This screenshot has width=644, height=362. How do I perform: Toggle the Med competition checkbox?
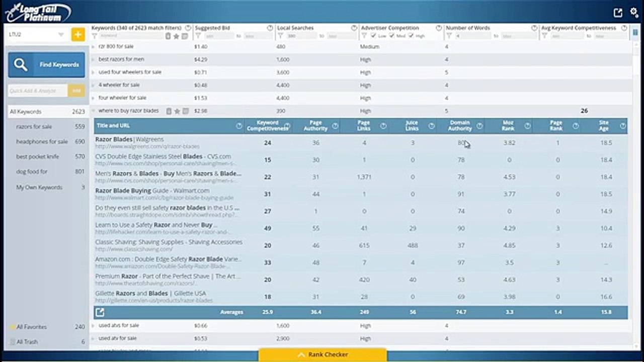(392, 36)
